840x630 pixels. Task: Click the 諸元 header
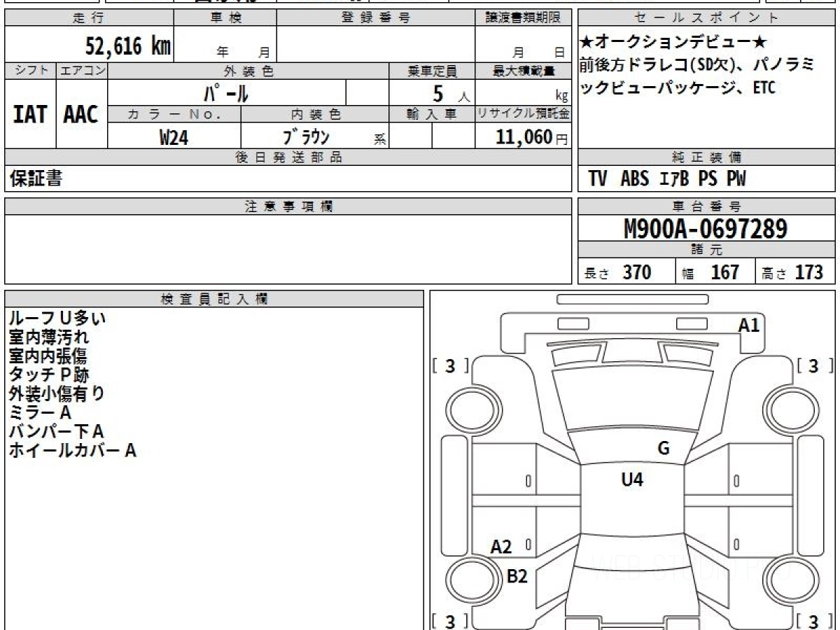[x=707, y=250]
